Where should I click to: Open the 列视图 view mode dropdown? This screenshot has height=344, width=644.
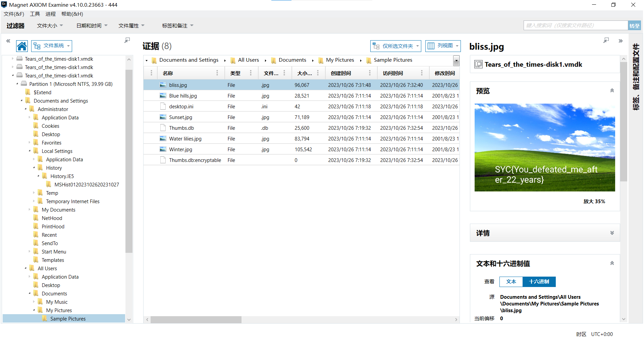[443, 46]
